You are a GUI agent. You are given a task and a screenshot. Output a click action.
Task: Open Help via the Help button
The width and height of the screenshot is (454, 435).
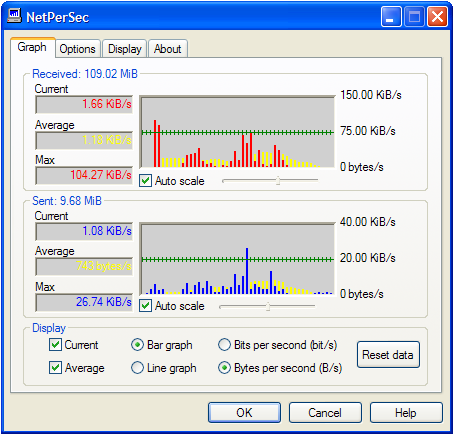pyautogui.click(x=406, y=413)
